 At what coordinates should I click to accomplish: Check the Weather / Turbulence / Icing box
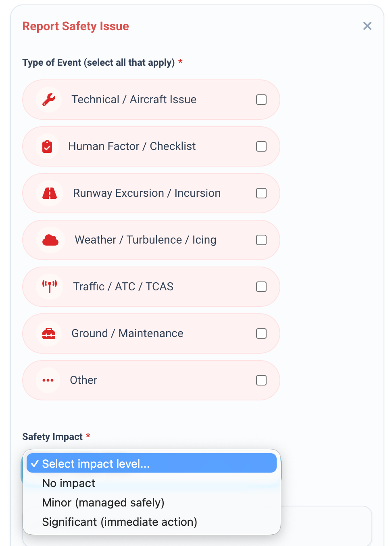[x=261, y=240]
